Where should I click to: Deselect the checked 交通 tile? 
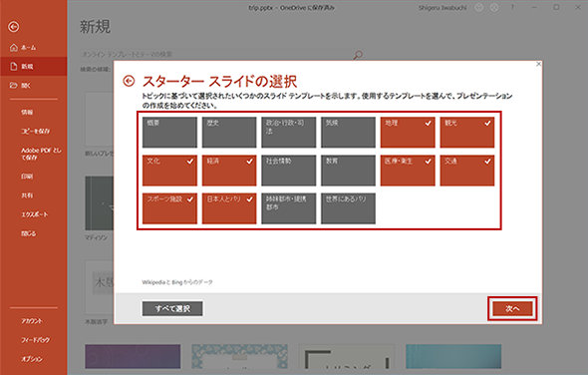click(467, 171)
